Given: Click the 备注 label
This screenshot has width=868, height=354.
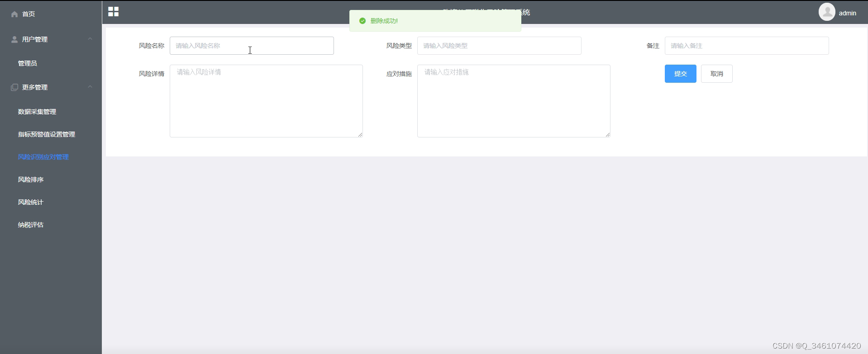Looking at the screenshot, I should (x=653, y=46).
